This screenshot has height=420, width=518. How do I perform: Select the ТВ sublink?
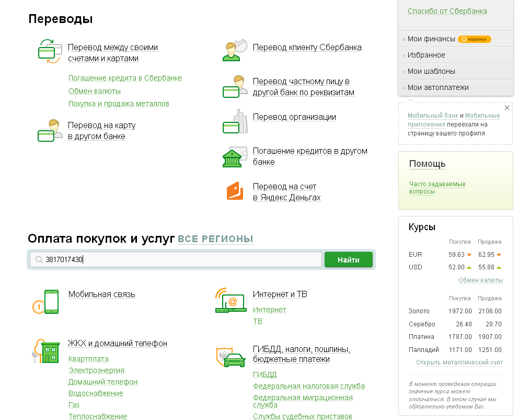pyautogui.click(x=257, y=322)
